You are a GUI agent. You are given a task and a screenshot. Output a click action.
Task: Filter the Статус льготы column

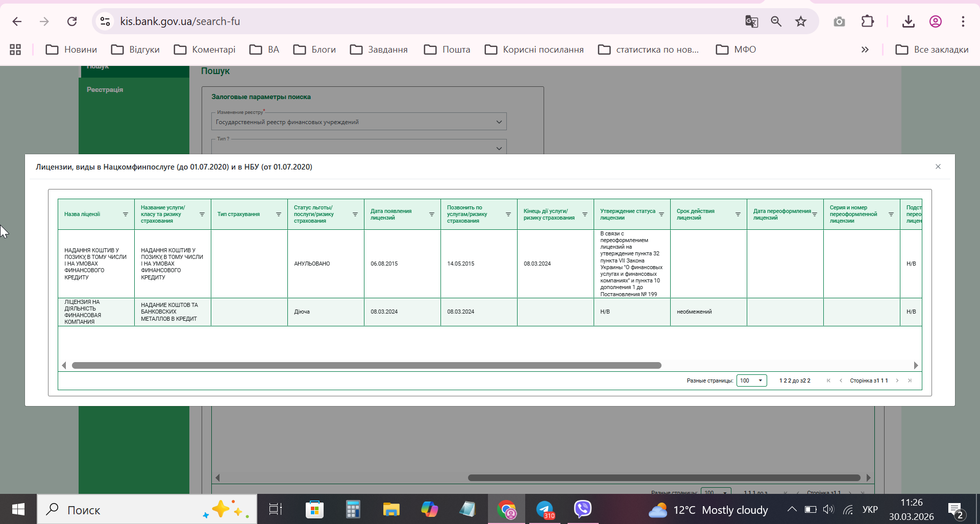[355, 215]
